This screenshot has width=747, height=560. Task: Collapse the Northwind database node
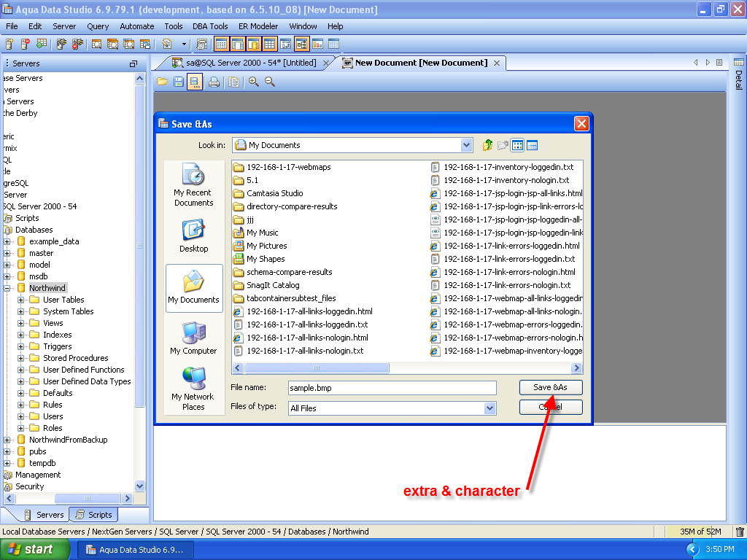7,288
